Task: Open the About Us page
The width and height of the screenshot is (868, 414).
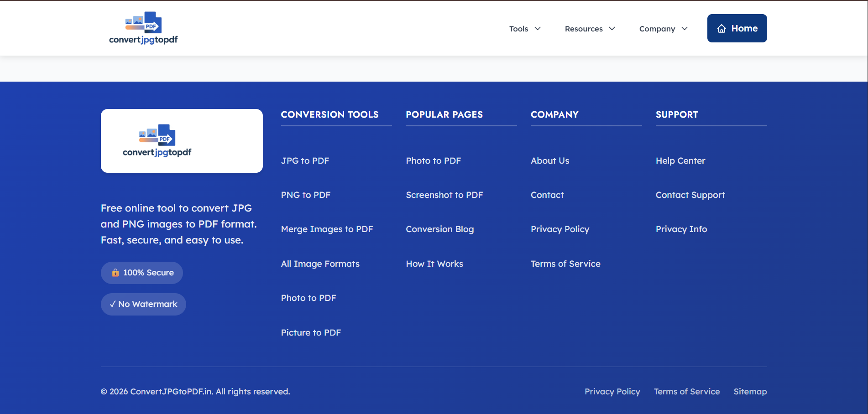Action: [549, 160]
